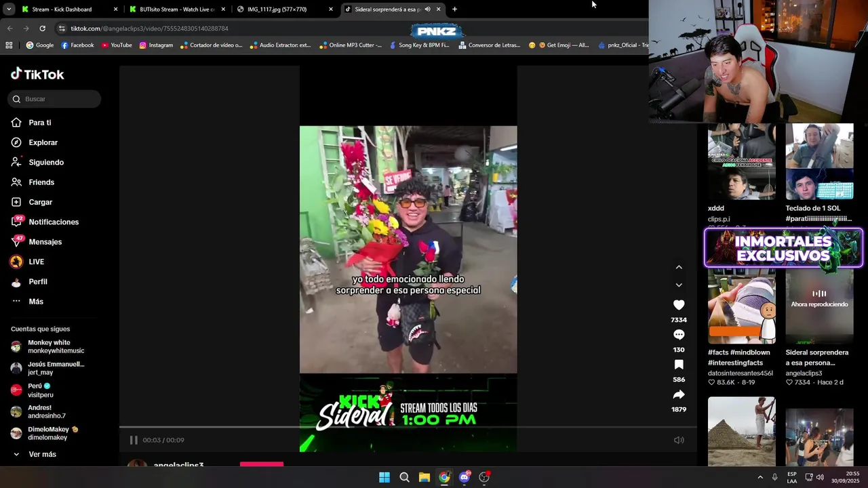Open Windows Start menu
Image resolution: width=868 pixels, height=488 pixels.
tap(384, 477)
